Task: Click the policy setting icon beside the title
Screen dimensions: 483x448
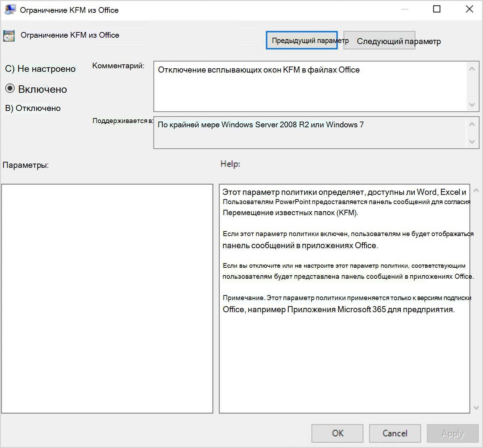Action: [9, 36]
